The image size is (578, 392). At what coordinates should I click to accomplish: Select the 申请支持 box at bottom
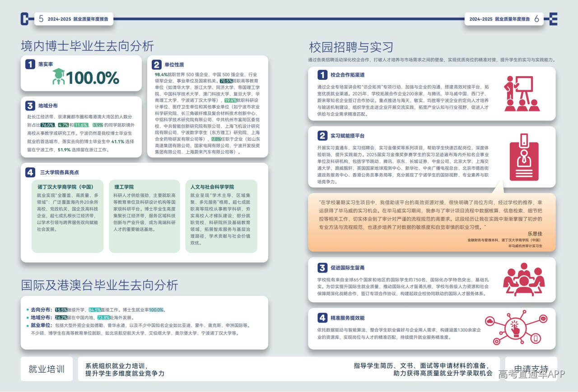tap(531, 369)
